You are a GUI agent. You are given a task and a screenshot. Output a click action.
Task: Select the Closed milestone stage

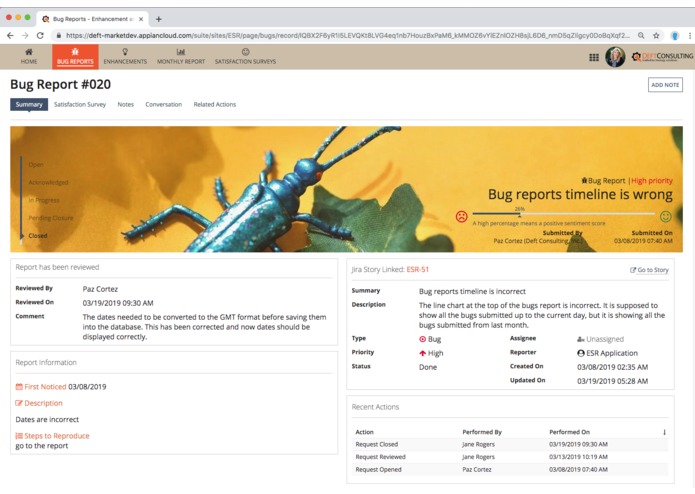tap(38, 236)
